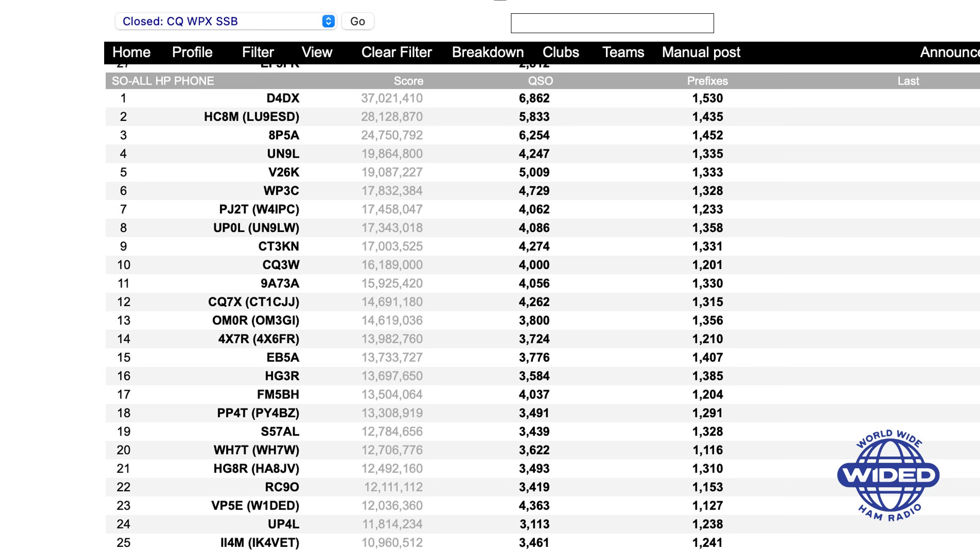Click QSO count 4,363

(534, 506)
